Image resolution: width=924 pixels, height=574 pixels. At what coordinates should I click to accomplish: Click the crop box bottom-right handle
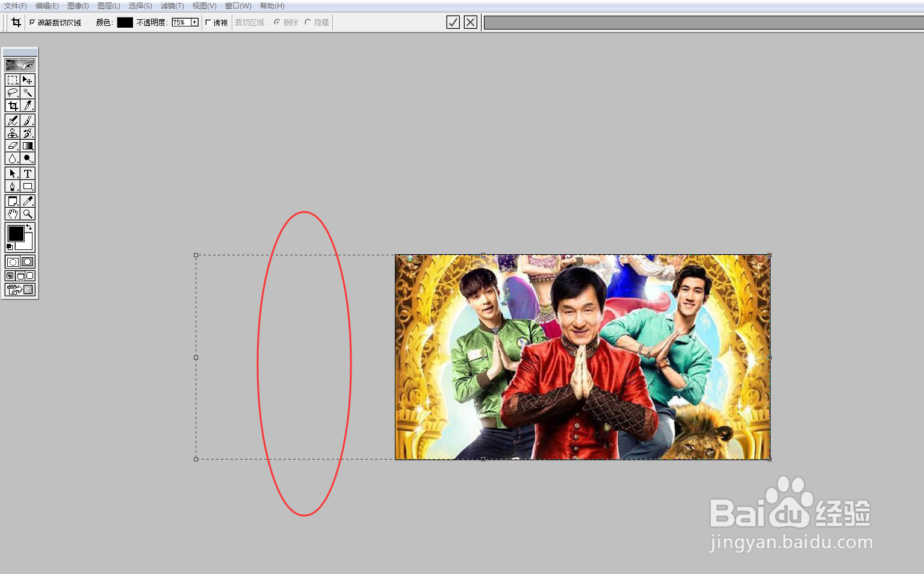(770, 459)
